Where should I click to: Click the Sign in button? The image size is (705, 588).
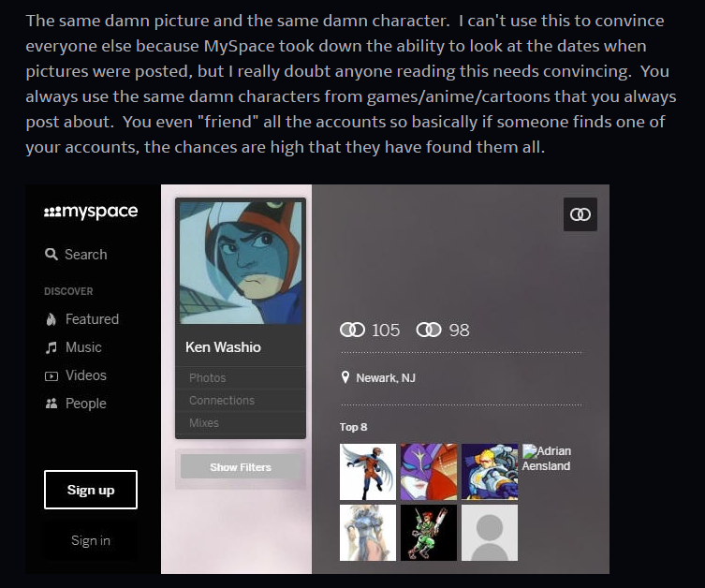91,540
